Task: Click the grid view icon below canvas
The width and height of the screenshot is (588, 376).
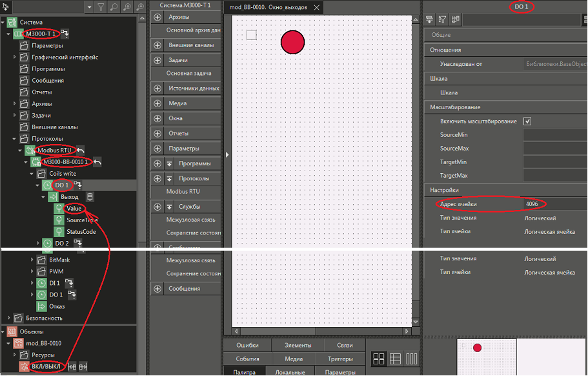Action: [379, 359]
